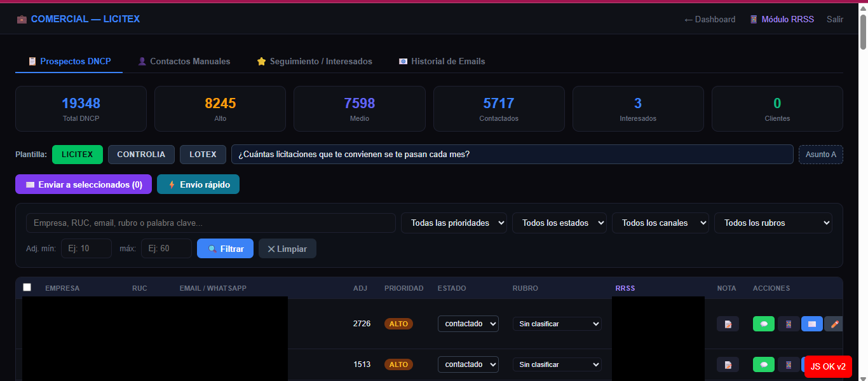This screenshot has height=381, width=868.
Task: Click the RUBRO column header
Action: 526,288
